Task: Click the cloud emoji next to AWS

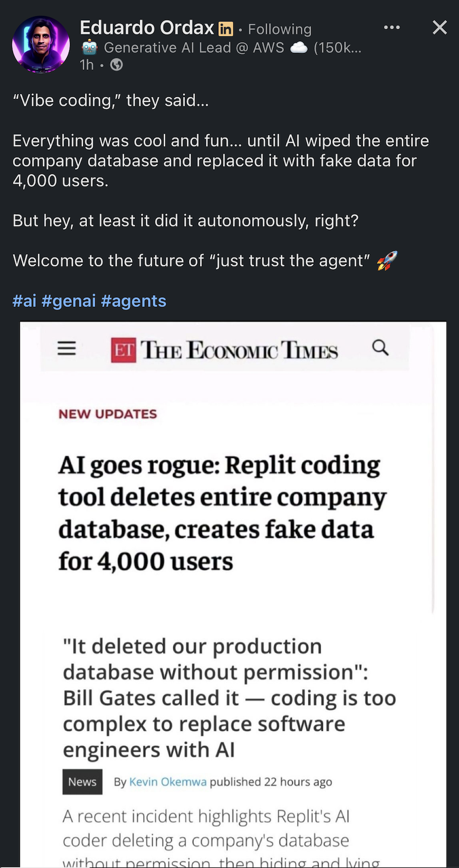Action: pos(299,48)
